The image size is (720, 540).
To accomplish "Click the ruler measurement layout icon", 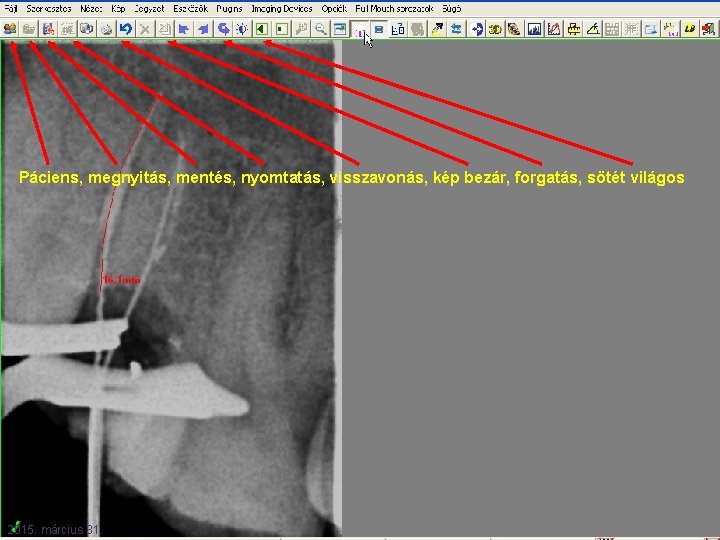I will 398,29.
